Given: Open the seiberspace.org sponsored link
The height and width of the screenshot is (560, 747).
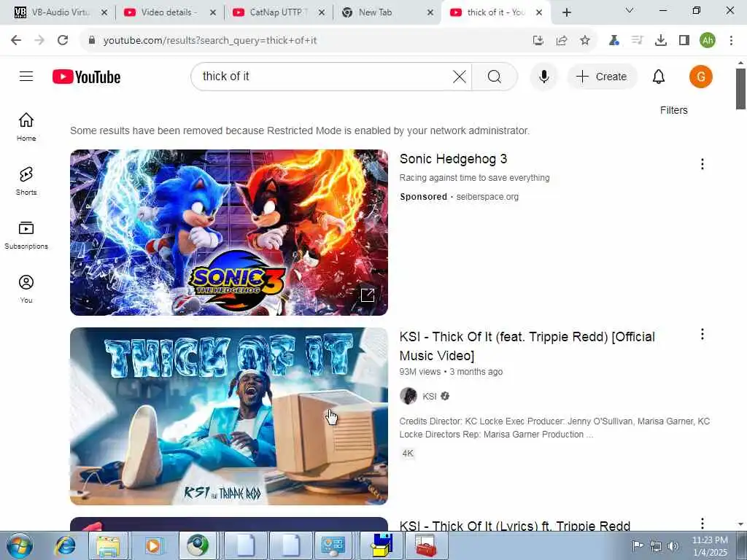Looking at the screenshot, I should [x=487, y=197].
